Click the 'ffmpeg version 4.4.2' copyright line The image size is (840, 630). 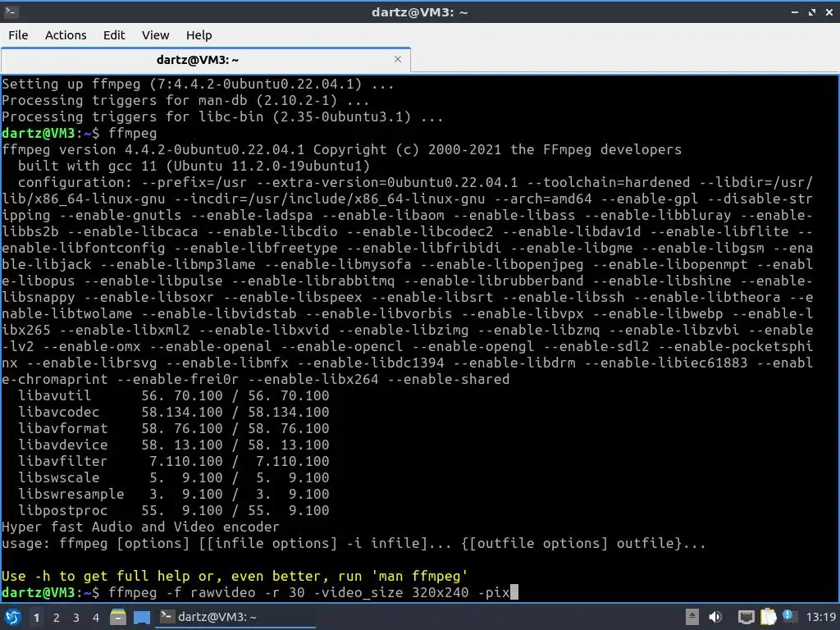[x=341, y=149]
